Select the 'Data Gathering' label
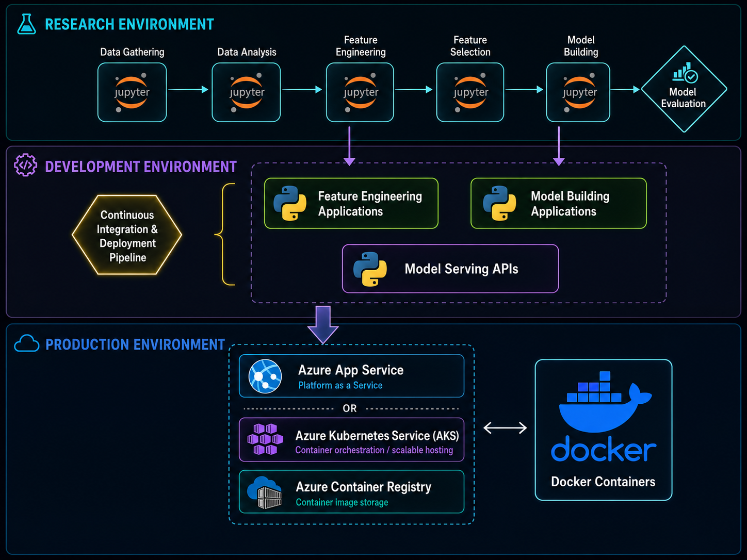The height and width of the screenshot is (560, 747). point(132,52)
